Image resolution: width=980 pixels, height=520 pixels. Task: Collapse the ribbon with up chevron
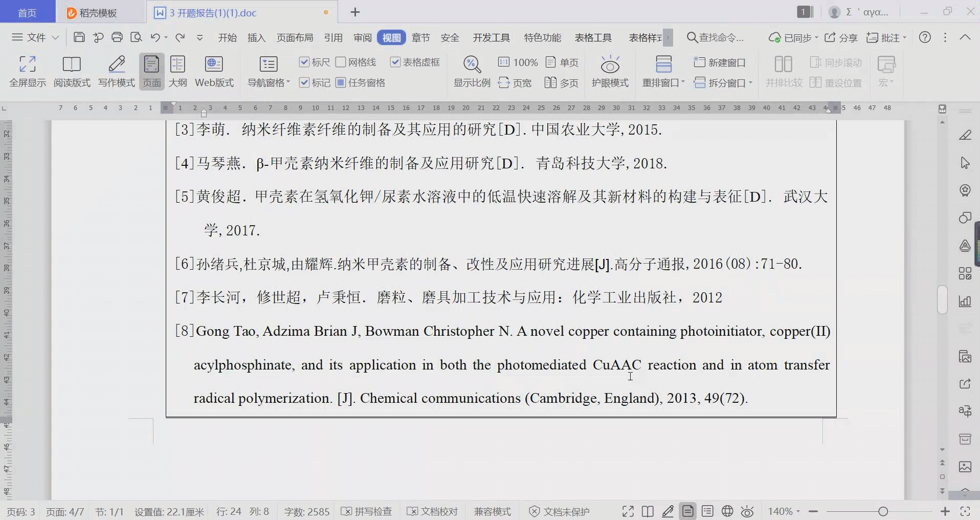pos(965,37)
